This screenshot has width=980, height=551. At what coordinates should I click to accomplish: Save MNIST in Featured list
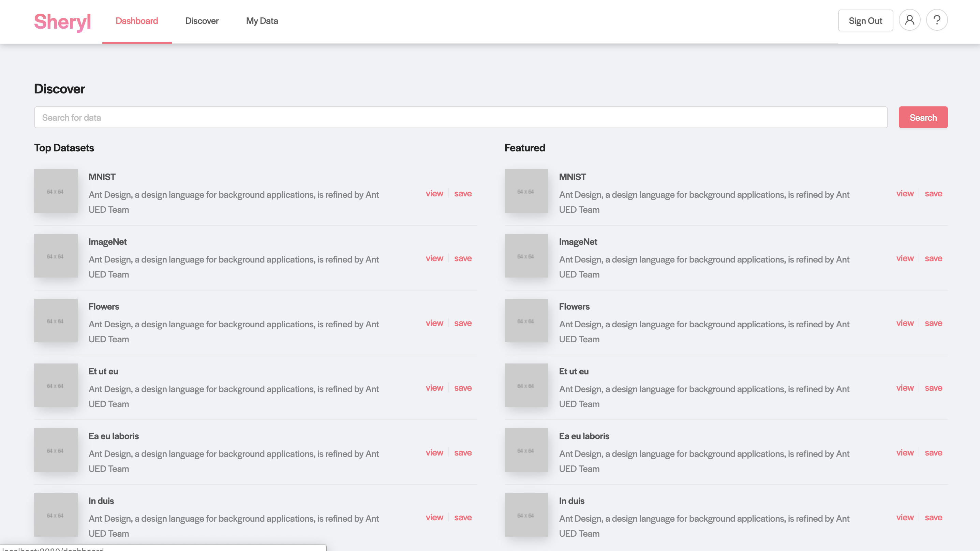[933, 194]
